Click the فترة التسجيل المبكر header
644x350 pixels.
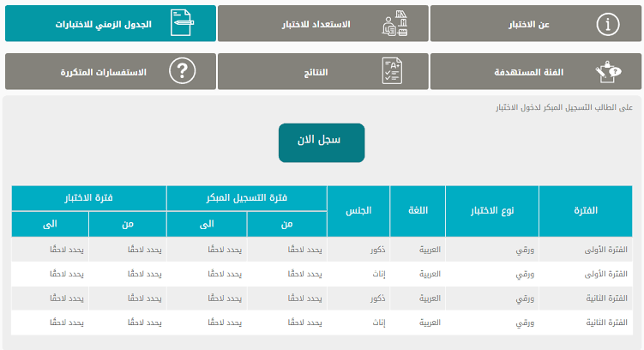tap(247, 198)
